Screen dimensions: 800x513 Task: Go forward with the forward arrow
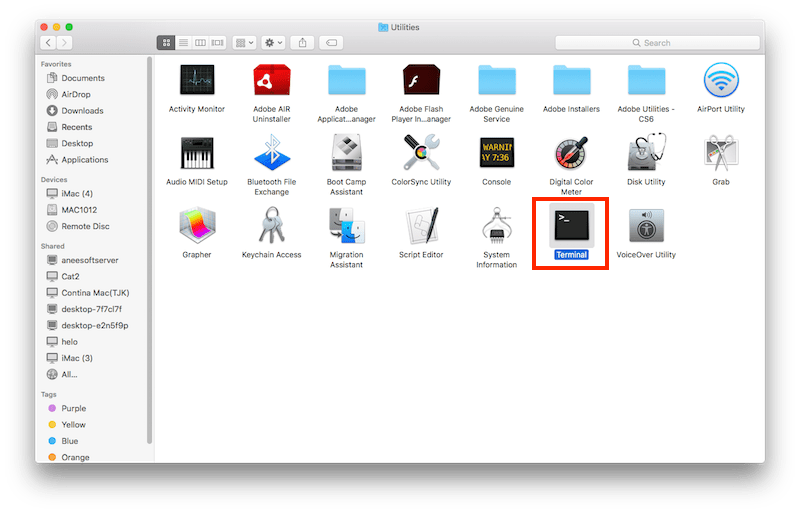coord(64,43)
